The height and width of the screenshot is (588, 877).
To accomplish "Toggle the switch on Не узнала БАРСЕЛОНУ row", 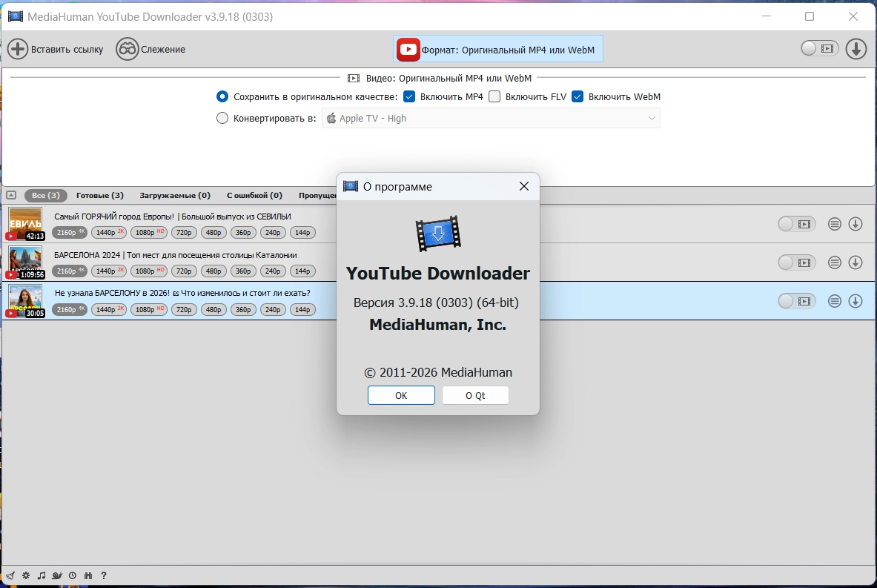I will [796, 301].
